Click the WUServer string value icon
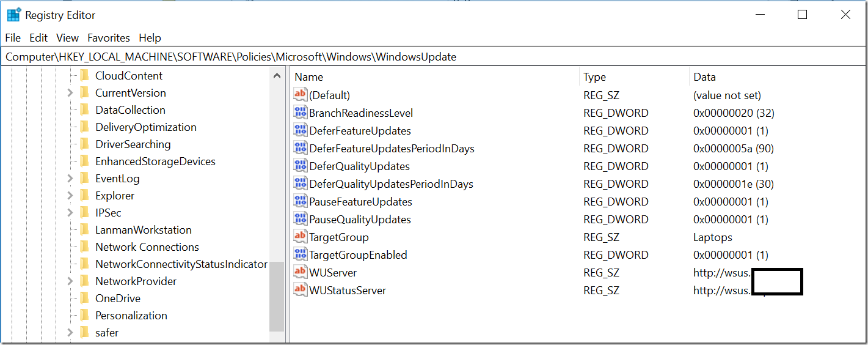This screenshot has width=868, height=345. 301,272
